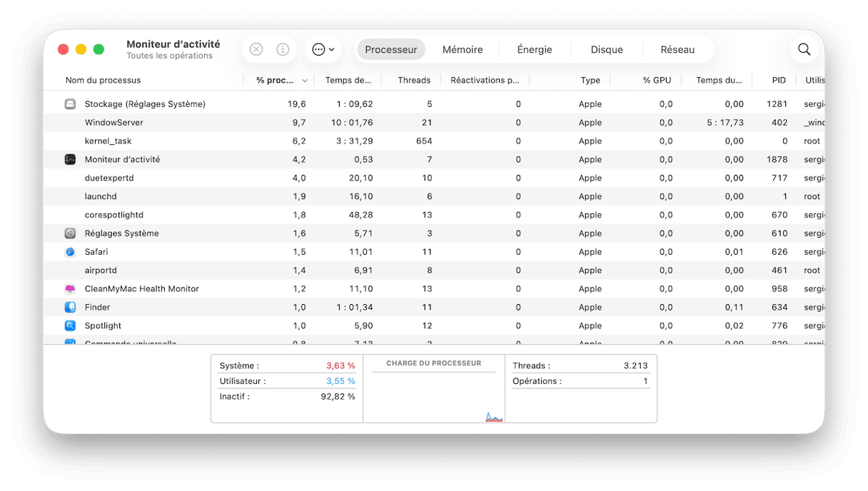The image size is (868, 491).
Task: Sort by Nom du processus column
Action: pos(104,81)
